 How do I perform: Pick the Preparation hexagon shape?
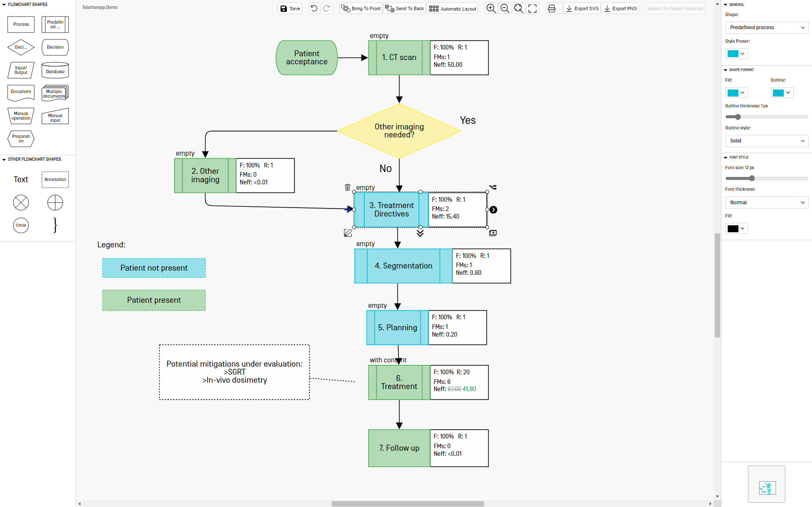[x=21, y=139]
